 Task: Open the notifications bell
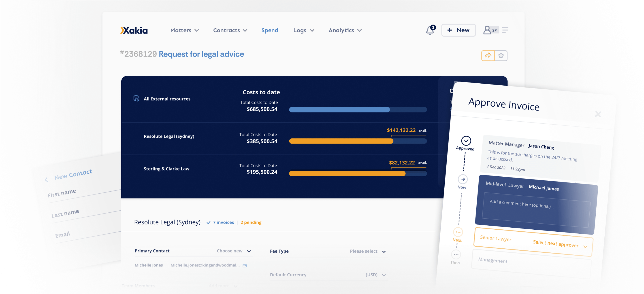tap(430, 30)
